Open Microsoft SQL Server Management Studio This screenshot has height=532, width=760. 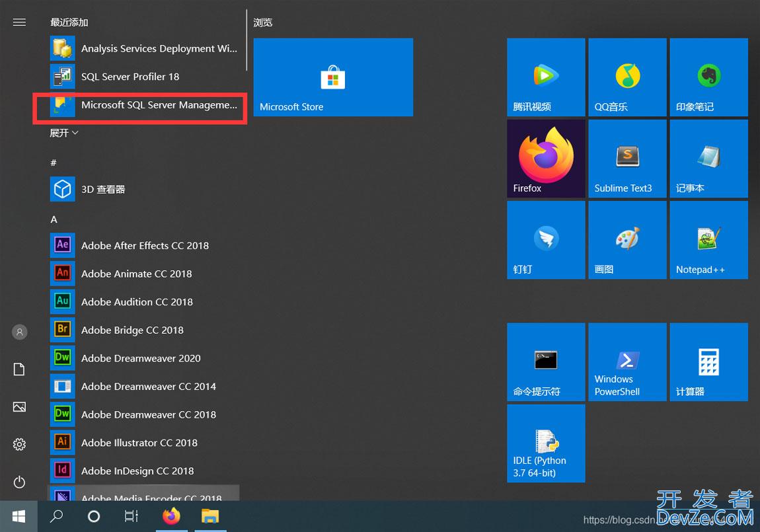(x=145, y=105)
